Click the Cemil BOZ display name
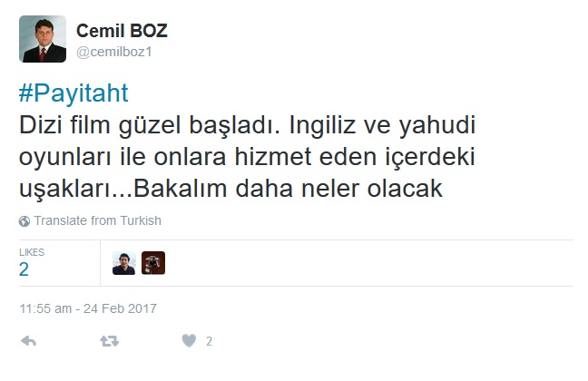The width and height of the screenshot is (588, 381). click(122, 31)
